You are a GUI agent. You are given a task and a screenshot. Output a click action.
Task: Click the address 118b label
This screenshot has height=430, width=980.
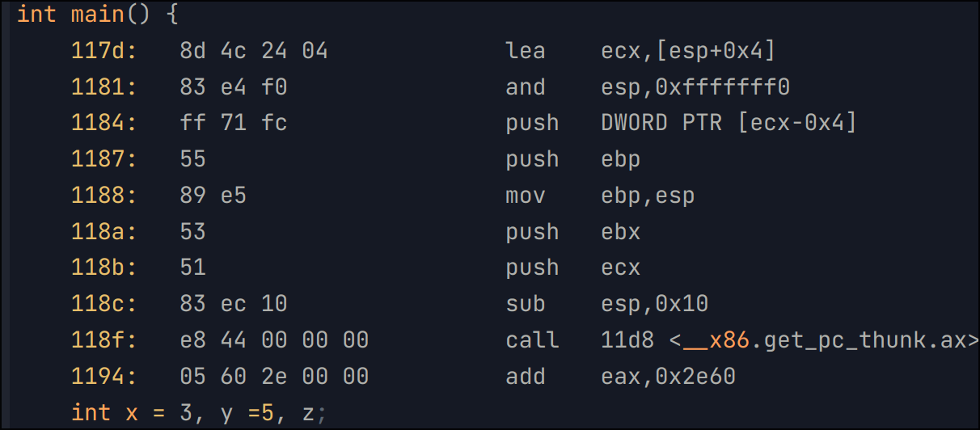tap(104, 268)
